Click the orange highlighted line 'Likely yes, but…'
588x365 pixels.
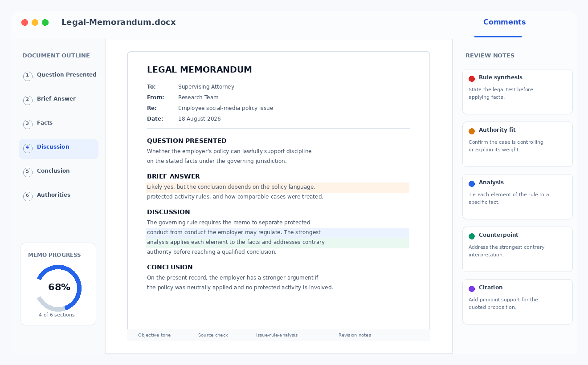click(x=277, y=187)
